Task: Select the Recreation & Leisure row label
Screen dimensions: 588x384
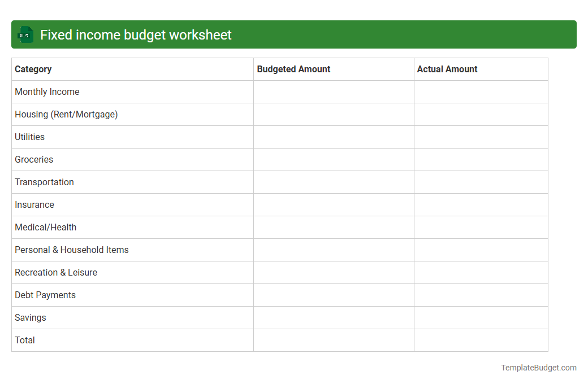Action: (56, 272)
